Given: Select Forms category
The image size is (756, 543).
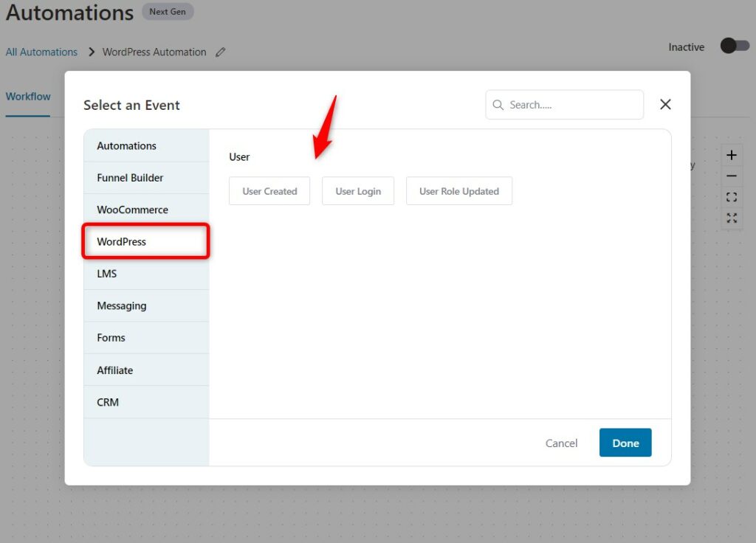Looking at the screenshot, I should [x=147, y=338].
